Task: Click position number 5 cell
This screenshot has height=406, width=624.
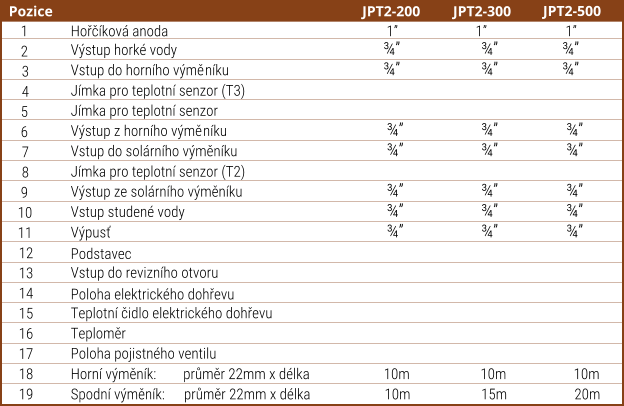Action: click(25, 111)
